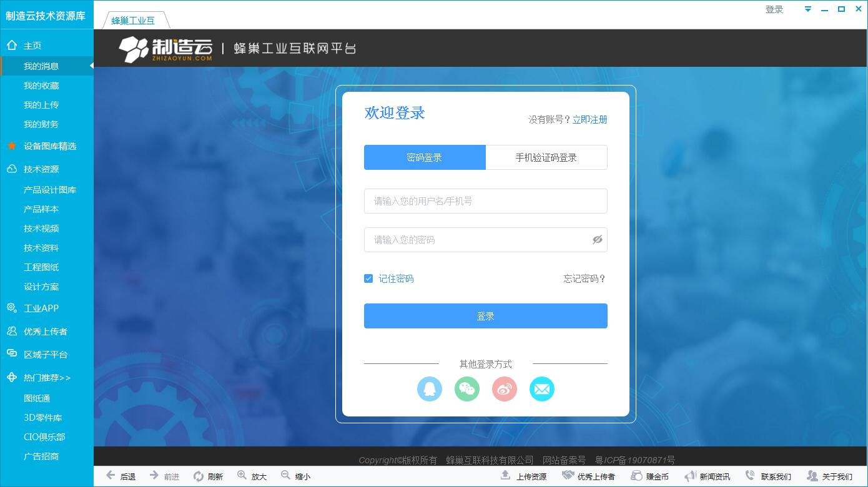The width and height of the screenshot is (868, 487).
Task: Open CIO俱乐部 in the sidebar
Action: click(x=44, y=437)
